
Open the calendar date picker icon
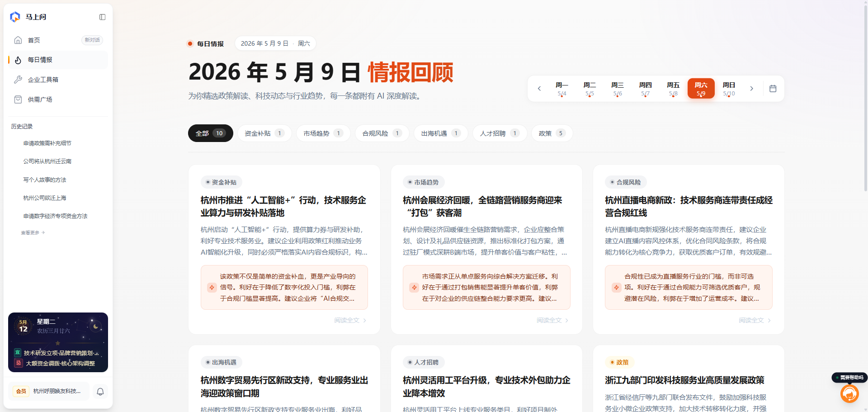point(773,89)
